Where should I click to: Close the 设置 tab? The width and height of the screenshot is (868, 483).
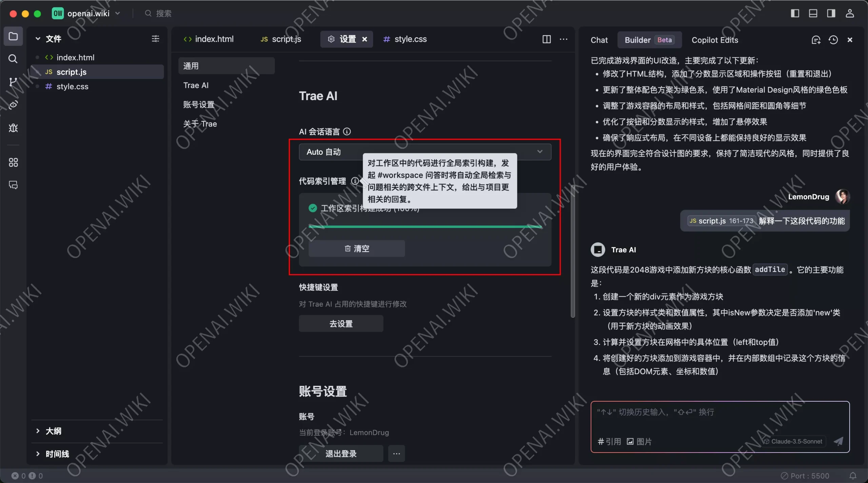tap(364, 39)
